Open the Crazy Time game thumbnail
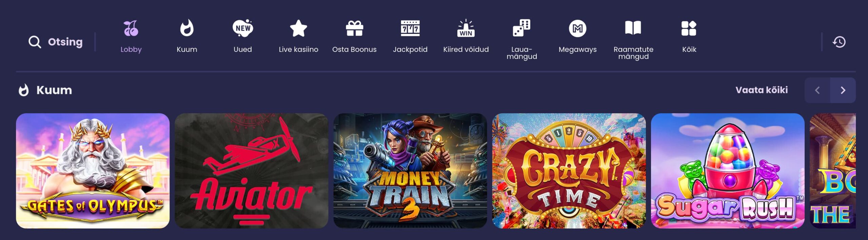 [x=569, y=171]
